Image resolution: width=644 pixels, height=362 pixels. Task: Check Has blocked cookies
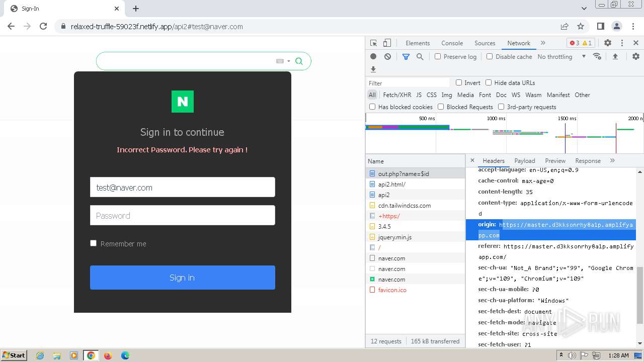coord(372,107)
